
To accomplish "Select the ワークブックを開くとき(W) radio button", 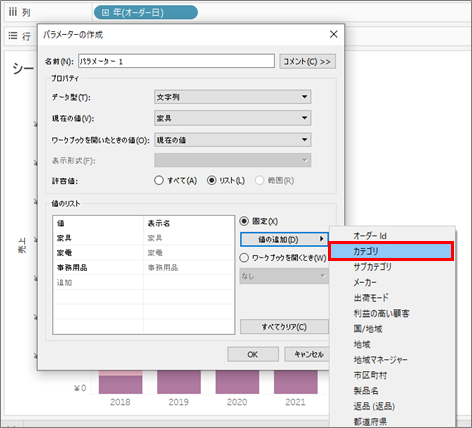I will coord(244,258).
